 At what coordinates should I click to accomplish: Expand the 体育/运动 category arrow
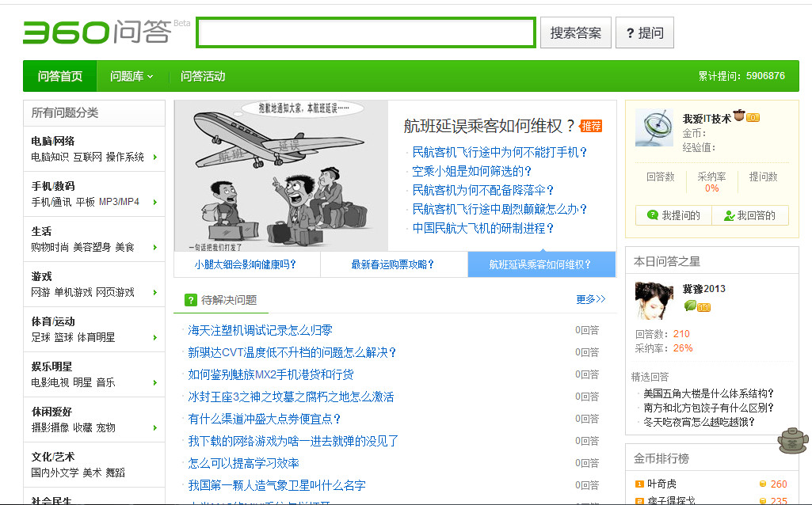coord(154,337)
